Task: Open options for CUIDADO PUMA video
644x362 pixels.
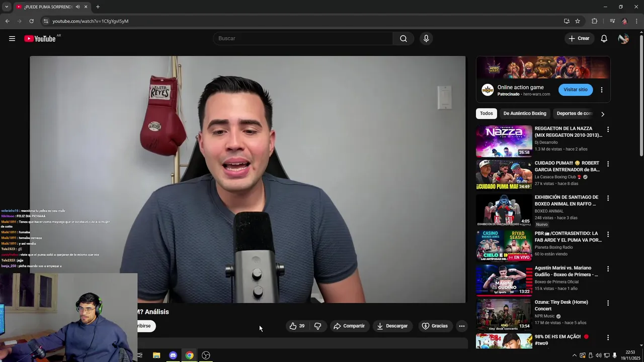Action: pyautogui.click(x=608, y=164)
